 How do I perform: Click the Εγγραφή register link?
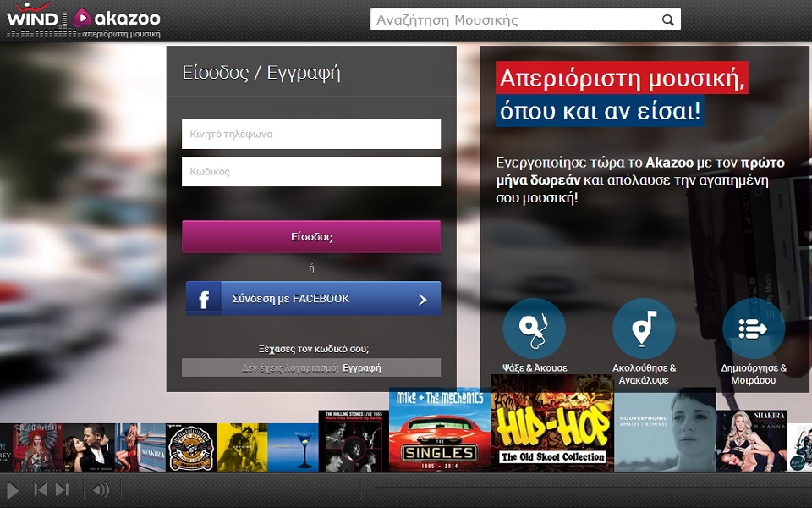coord(362,367)
